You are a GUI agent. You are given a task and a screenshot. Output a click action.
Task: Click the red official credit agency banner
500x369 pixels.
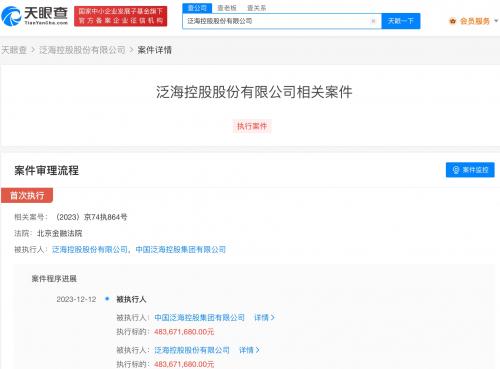120,16
